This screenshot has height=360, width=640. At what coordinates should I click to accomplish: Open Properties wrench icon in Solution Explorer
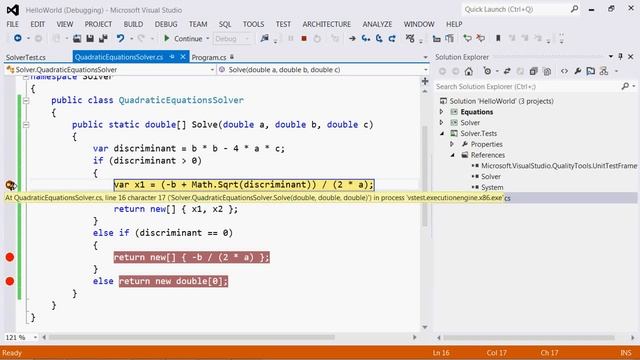578,71
